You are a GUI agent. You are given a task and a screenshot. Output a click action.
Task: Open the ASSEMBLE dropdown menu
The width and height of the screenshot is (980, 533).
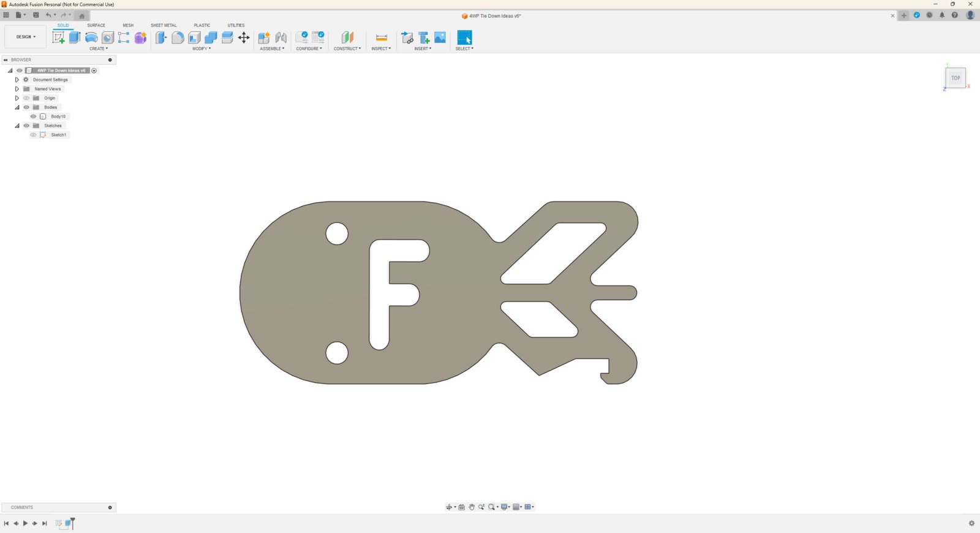[x=272, y=48]
